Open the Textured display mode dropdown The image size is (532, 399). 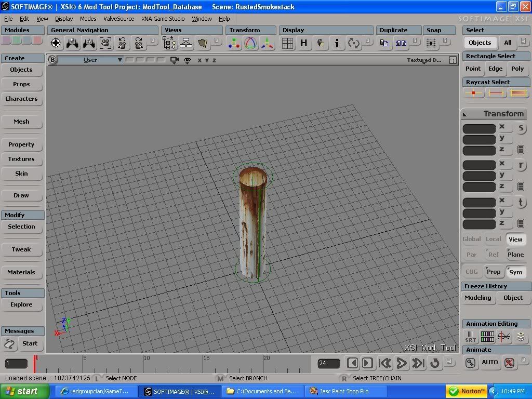point(424,60)
